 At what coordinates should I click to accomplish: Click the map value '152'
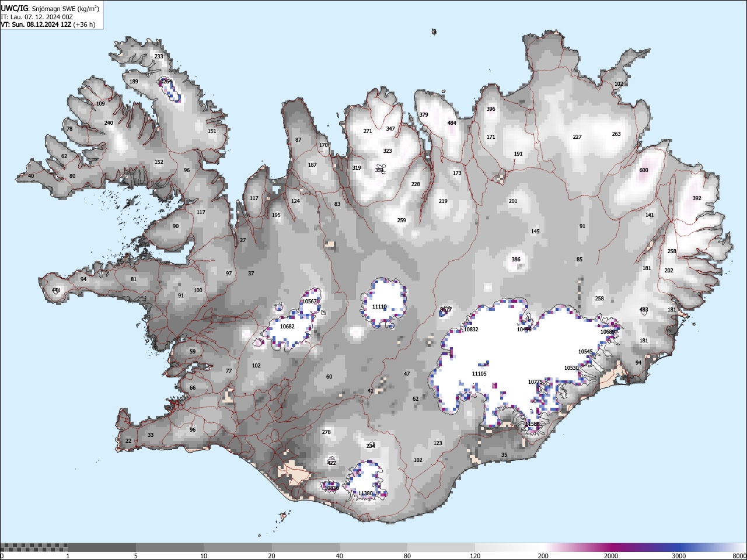click(x=159, y=162)
